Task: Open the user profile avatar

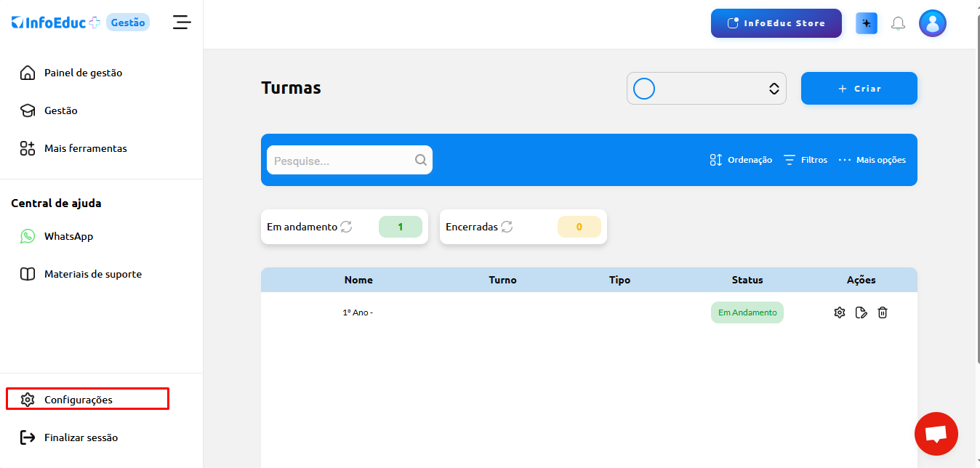Action: (933, 23)
